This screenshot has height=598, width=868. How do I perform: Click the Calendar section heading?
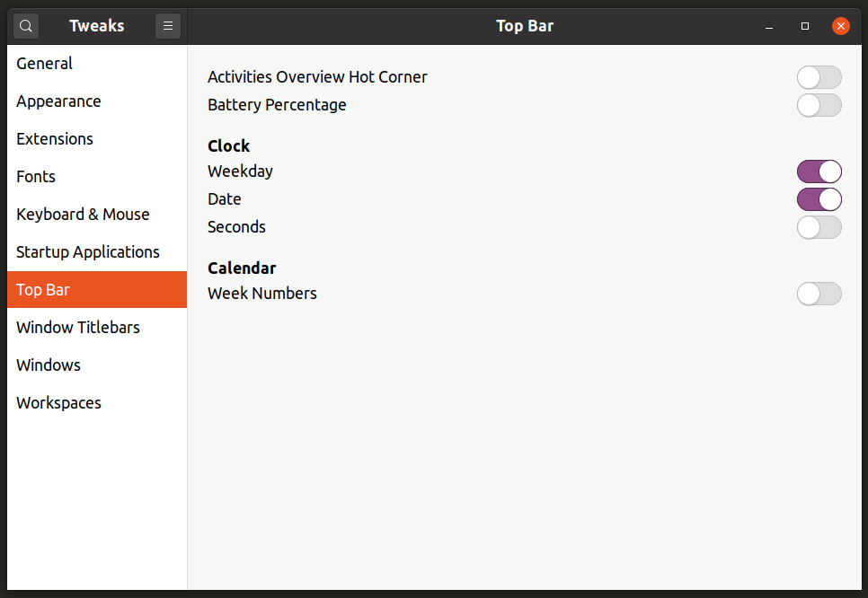(x=242, y=268)
